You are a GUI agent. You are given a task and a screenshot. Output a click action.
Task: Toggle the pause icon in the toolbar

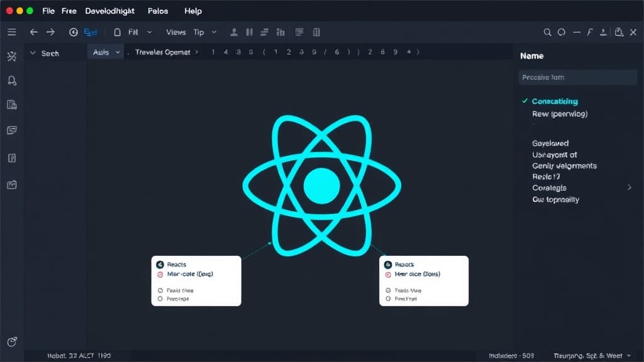pos(248,31)
